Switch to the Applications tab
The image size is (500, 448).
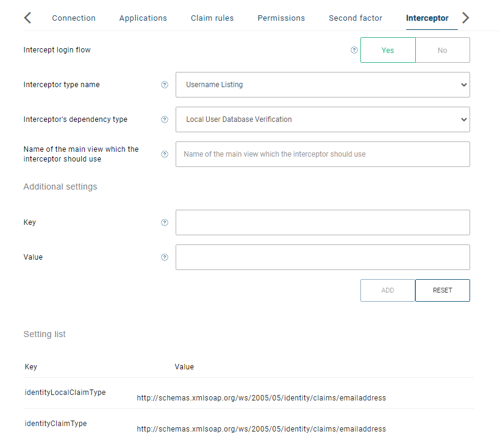[x=143, y=18]
